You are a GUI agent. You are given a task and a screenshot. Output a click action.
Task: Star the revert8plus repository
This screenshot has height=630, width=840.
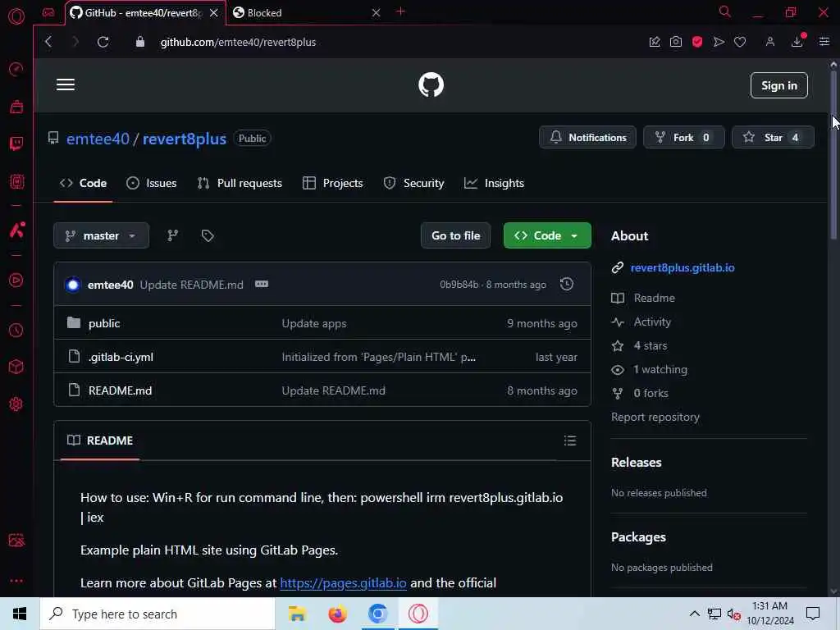773,138
